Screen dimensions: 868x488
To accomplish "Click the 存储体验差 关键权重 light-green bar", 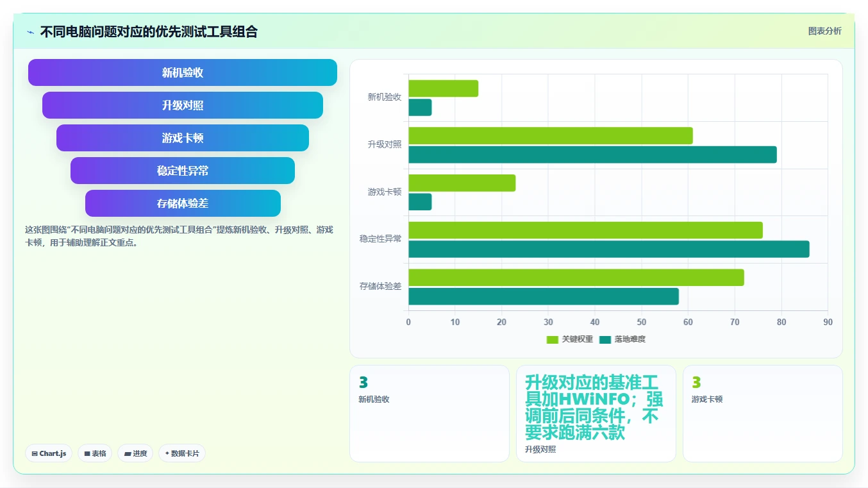I will pyautogui.click(x=576, y=278).
